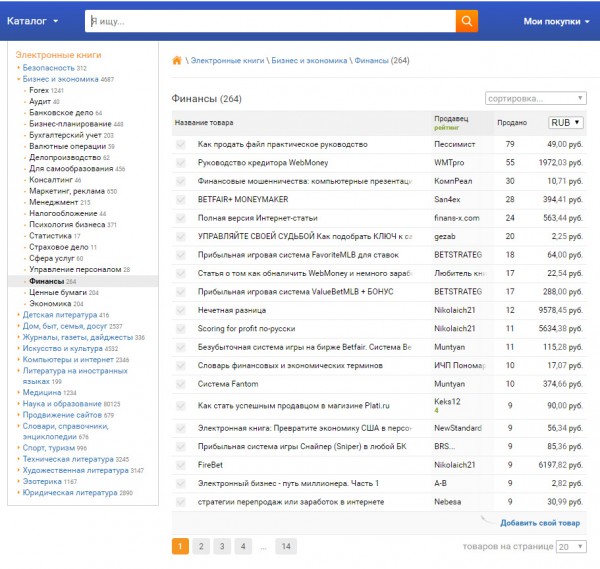
Task: Click the home icon in breadcrumb
Action: [177, 61]
